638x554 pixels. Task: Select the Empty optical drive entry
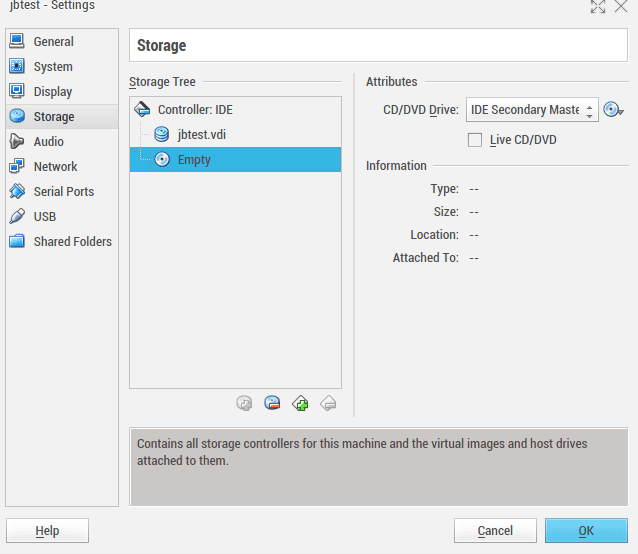pos(236,159)
